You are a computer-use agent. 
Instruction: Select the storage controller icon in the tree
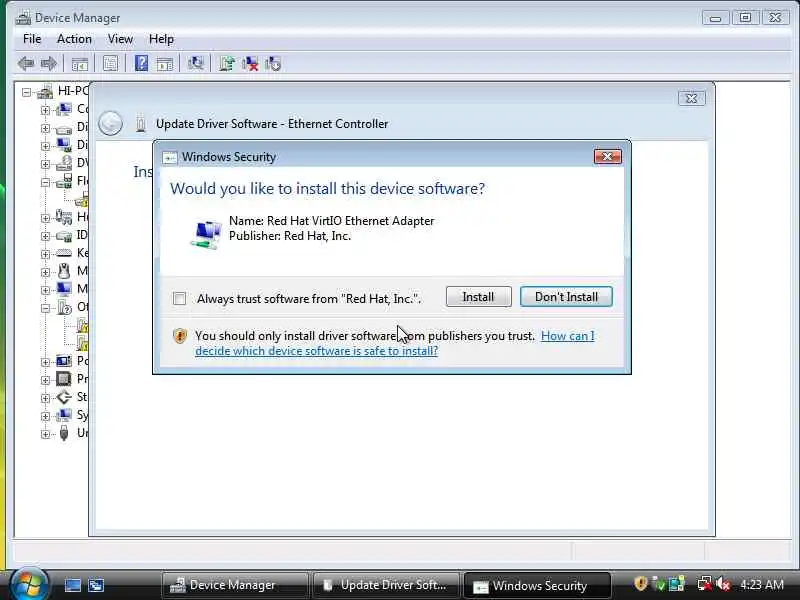click(64, 396)
